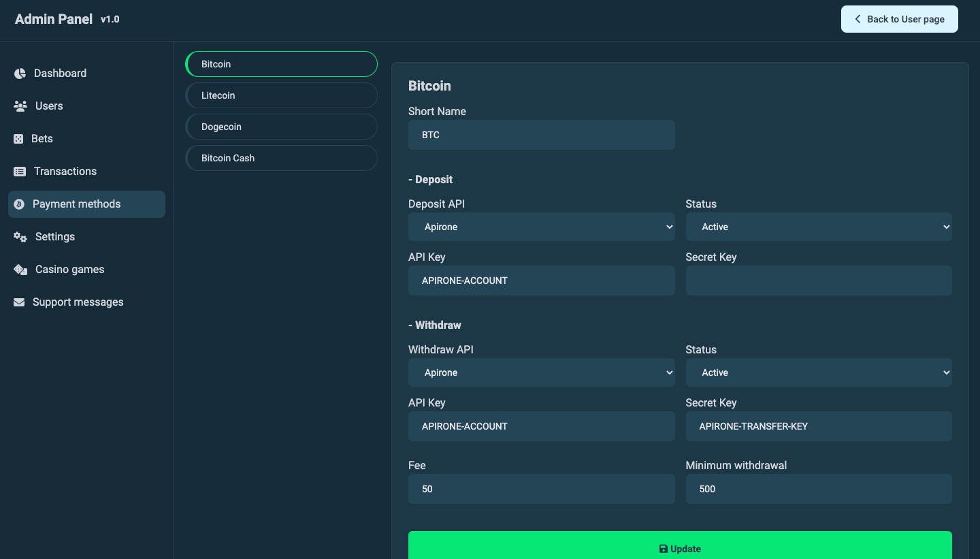Select the Transactions list icon

(x=19, y=171)
